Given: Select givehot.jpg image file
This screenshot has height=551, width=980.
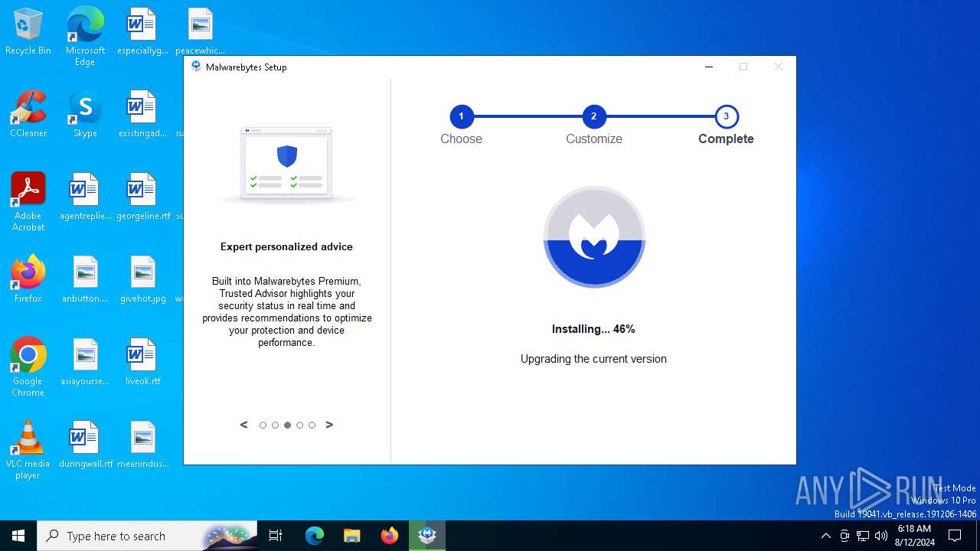Looking at the screenshot, I should [x=143, y=280].
